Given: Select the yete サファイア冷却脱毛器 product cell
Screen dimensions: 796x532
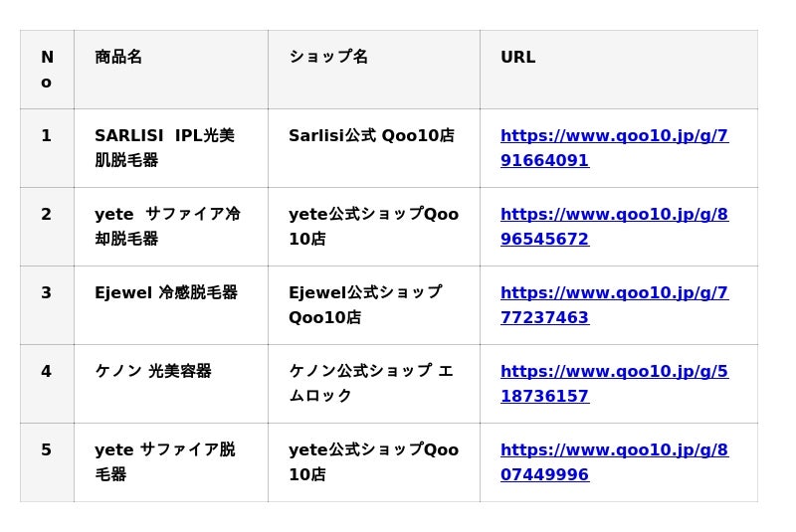Looking at the screenshot, I should [x=167, y=227].
